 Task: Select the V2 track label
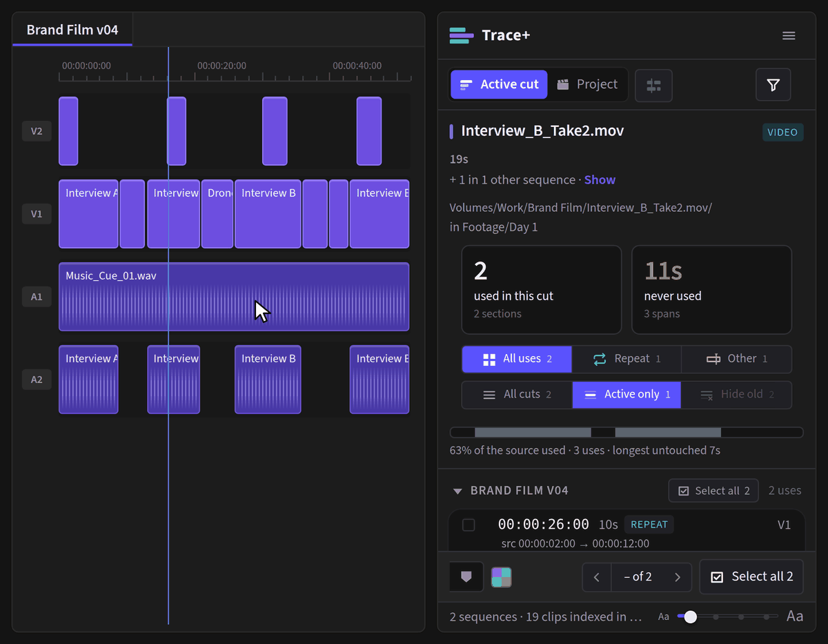click(37, 131)
